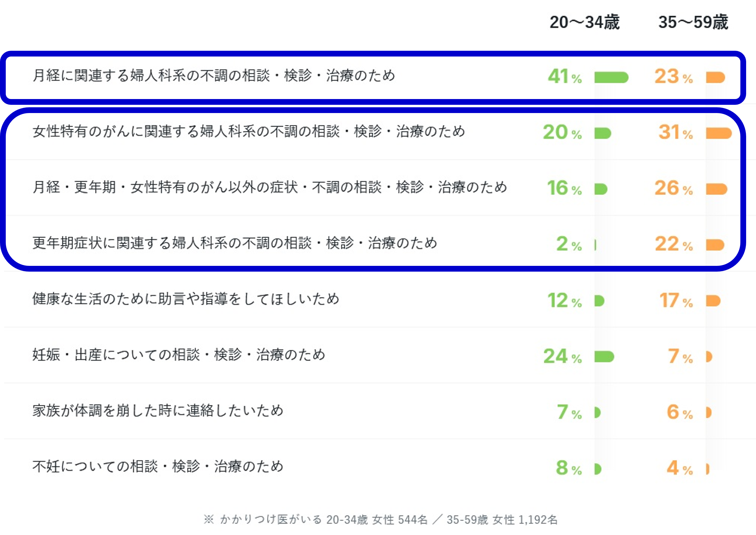Click the 不妊についての相談 row label
The width and height of the screenshot is (756, 535).
pos(158,466)
